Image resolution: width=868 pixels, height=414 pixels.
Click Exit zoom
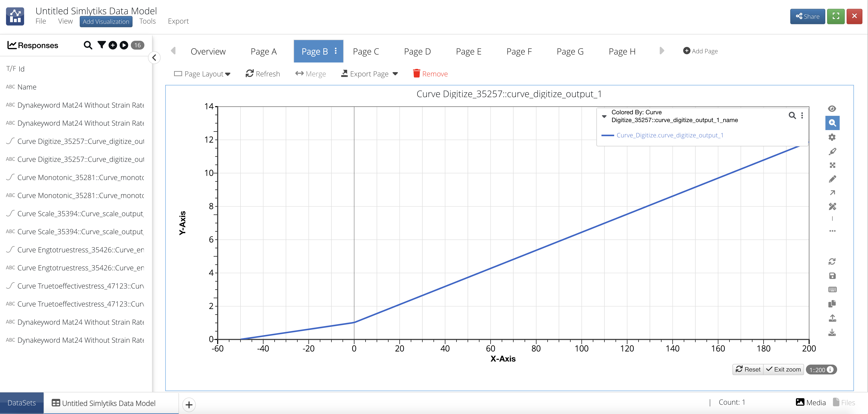[784, 370]
